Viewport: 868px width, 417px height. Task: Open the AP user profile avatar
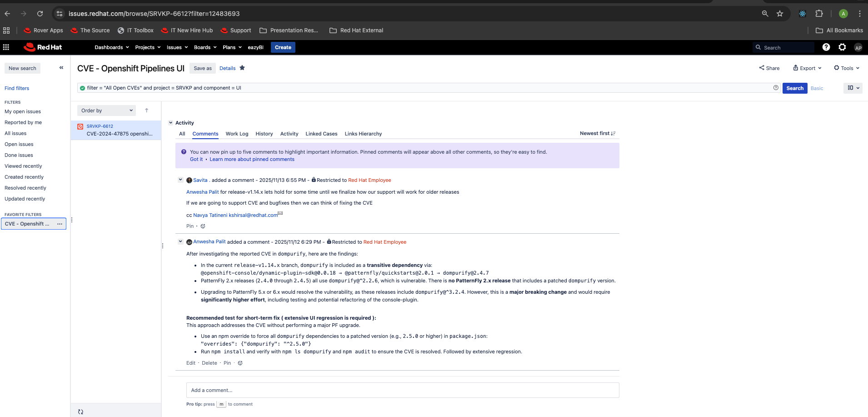point(858,47)
